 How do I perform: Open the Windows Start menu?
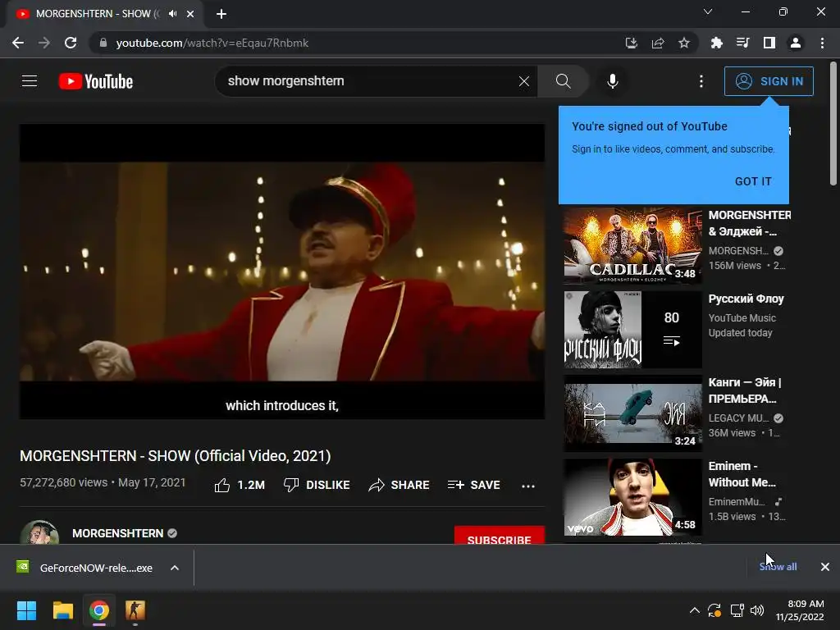(26, 610)
